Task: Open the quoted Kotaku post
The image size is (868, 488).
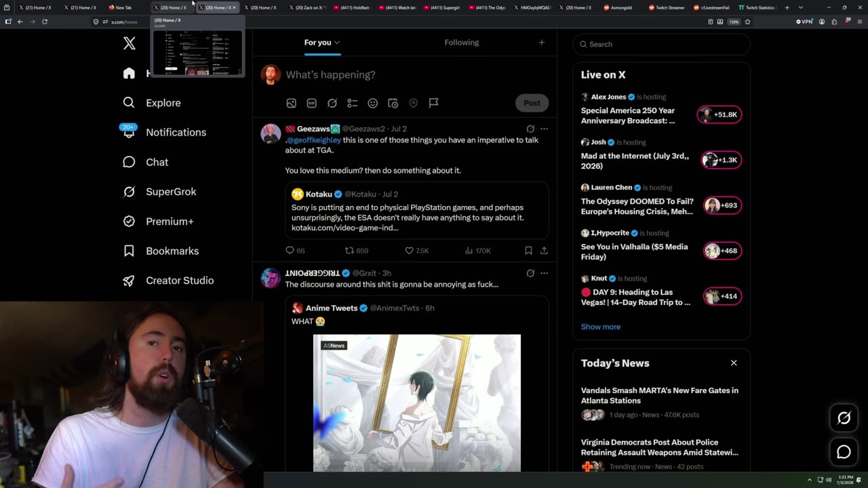Action: point(416,210)
